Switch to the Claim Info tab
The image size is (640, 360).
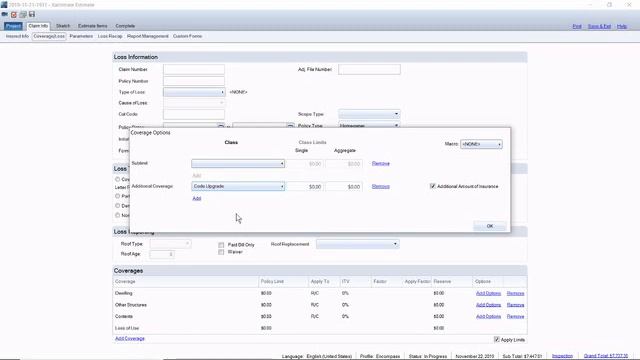coord(38,26)
